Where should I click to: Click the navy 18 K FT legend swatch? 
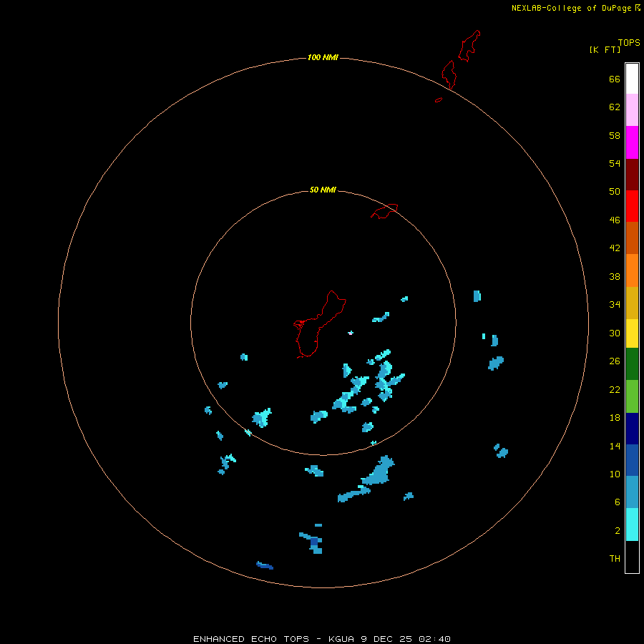[632, 429]
